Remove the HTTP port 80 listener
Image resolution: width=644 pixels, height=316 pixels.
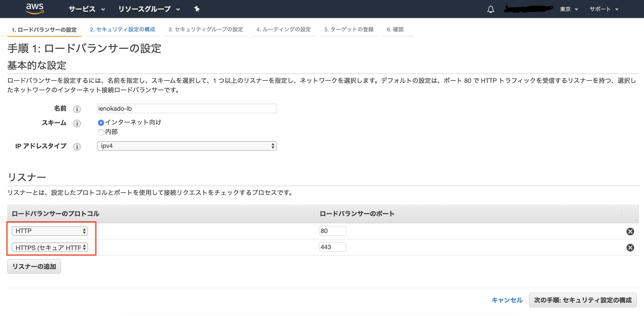(x=630, y=231)
